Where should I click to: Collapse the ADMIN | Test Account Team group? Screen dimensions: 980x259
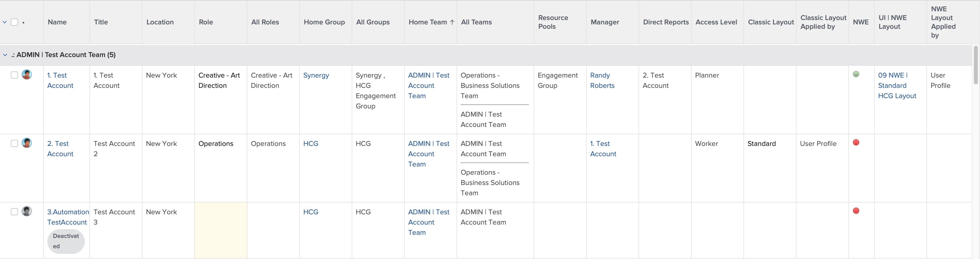(5, 55)
